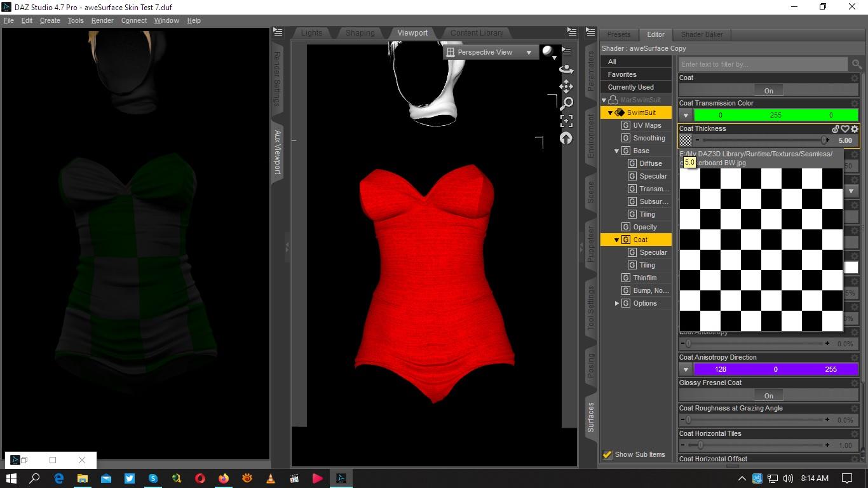Image resolution: width=868 pixels, height=488 pixels.
Task: Click the reset view up-arrow icon
Action: 566,138
